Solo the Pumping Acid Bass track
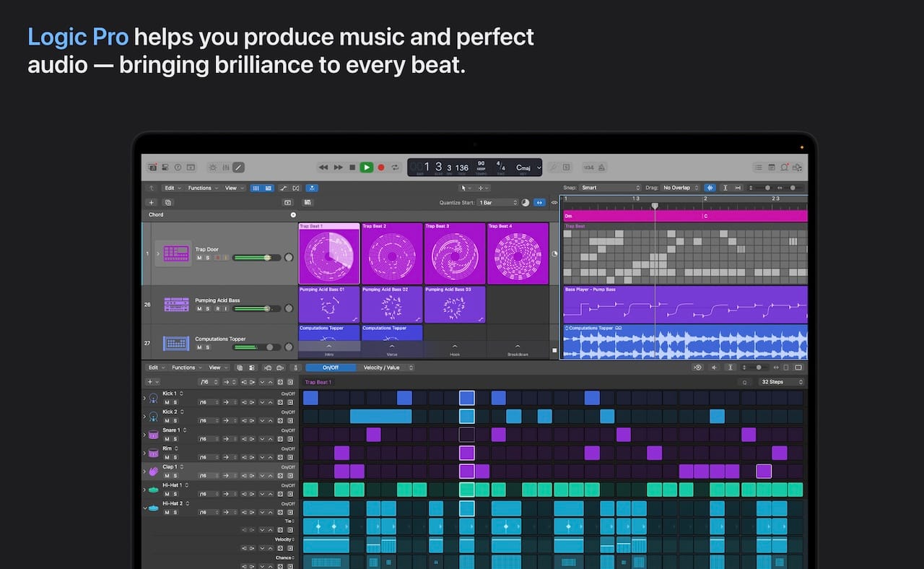The height and width of the screenshot is (569, 924). pyautogui.click(x=208, y=308)
